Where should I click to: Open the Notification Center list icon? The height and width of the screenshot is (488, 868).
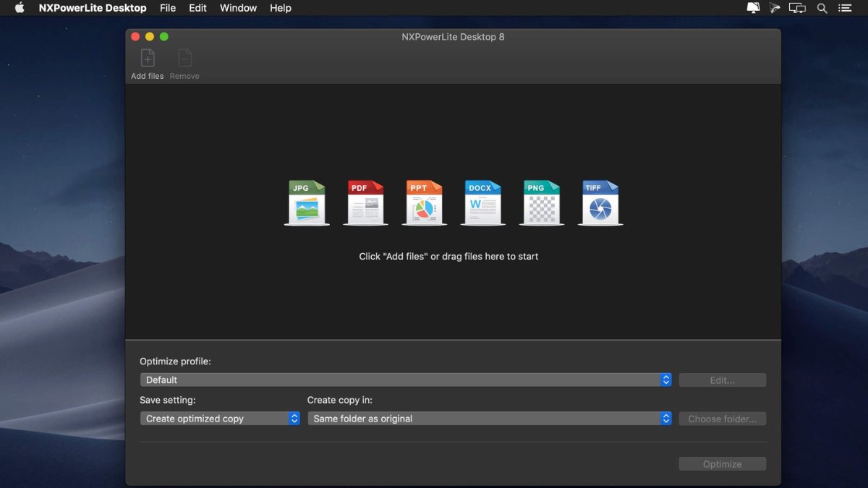(845, 8)
